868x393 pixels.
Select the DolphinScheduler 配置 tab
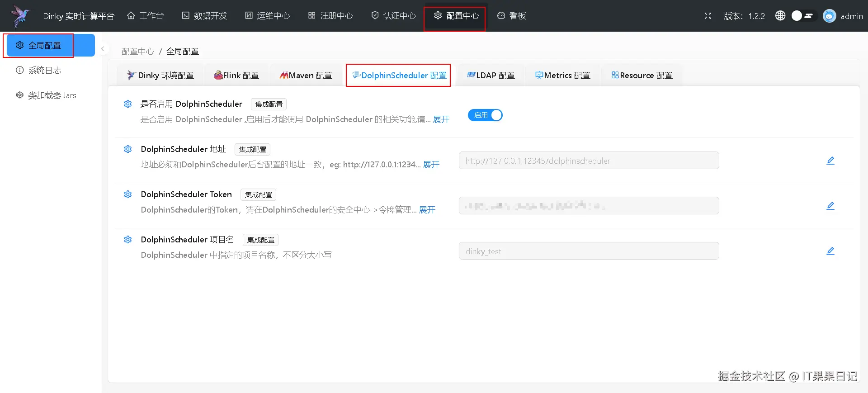pyautogui.click(x=399, y=76)
